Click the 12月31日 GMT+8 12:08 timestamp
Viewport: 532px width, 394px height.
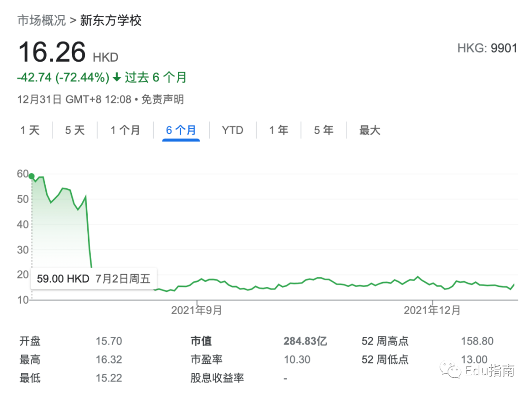(74, 100)
